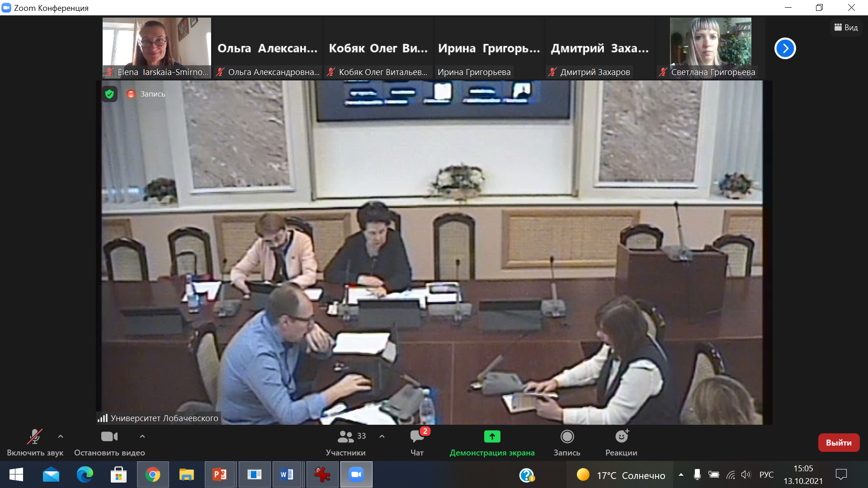Open Чат panel with 2 unread
Image resolution: width=868 pixels, height=488 pixels.
click(417, 443)
